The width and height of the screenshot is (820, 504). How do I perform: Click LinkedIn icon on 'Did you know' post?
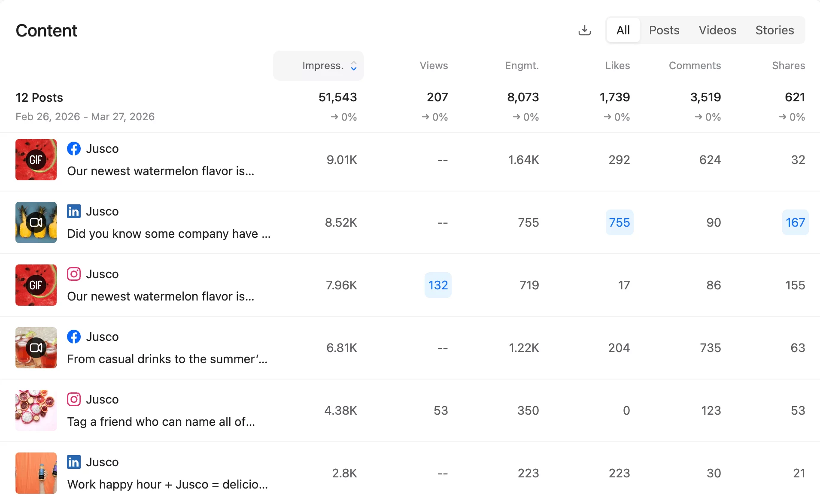74,211
